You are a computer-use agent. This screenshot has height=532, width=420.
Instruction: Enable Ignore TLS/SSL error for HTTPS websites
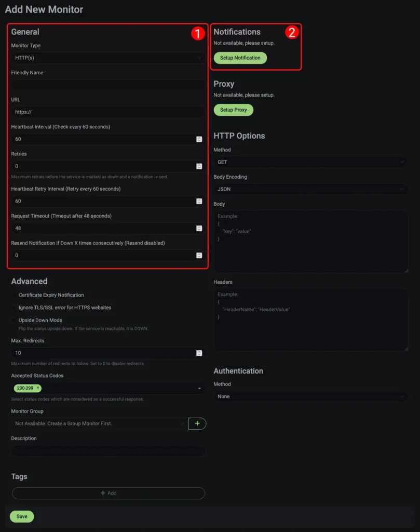(12, 307)
